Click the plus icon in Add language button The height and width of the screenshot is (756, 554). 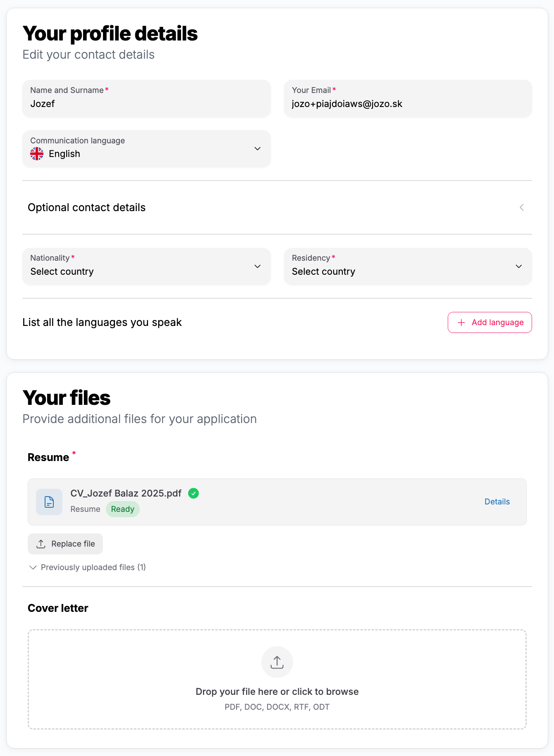461,323
